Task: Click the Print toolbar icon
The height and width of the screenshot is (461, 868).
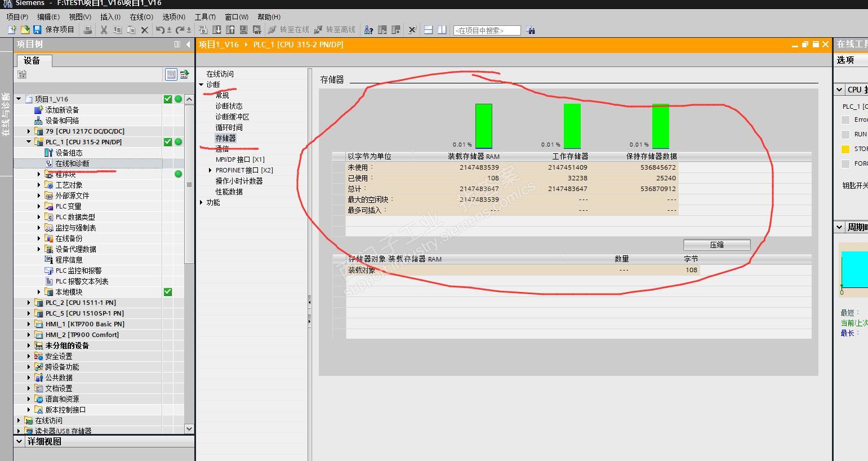Action: coord(88,30)
